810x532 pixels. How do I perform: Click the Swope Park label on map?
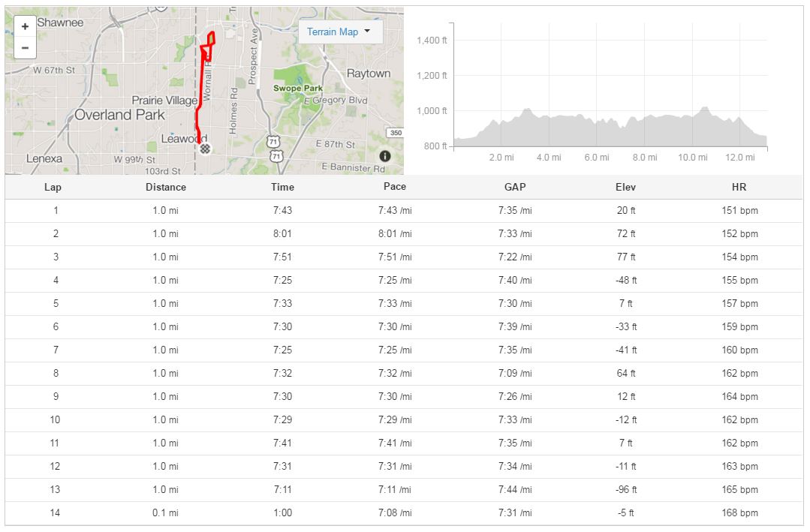point(297,89)
